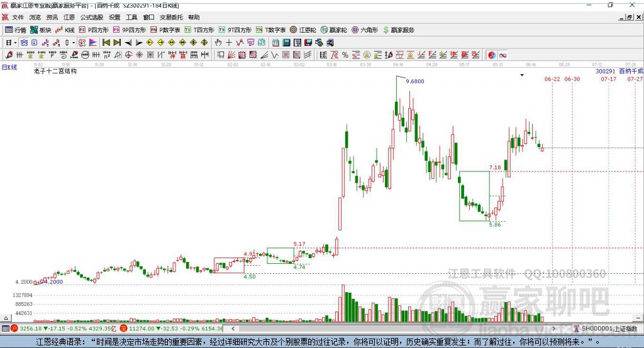Open the 行情 quotes view
Viewport: 644px width, 348px height.
(x=15, y=30)
